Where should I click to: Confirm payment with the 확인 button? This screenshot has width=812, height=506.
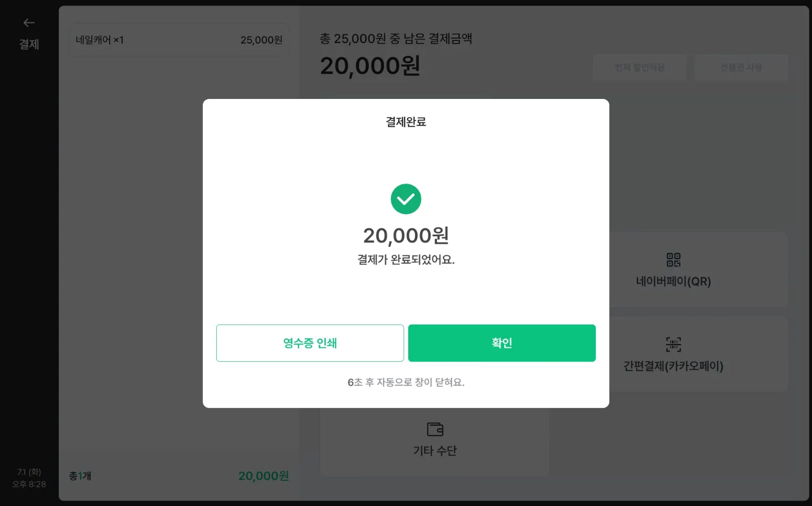pyautogui.click(x=502, y=343)
